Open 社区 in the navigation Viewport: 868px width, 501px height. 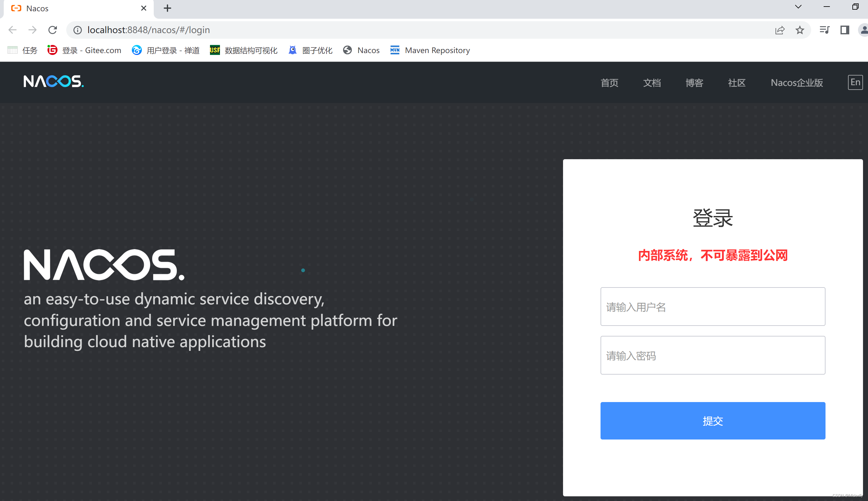[x=736, y=83]
